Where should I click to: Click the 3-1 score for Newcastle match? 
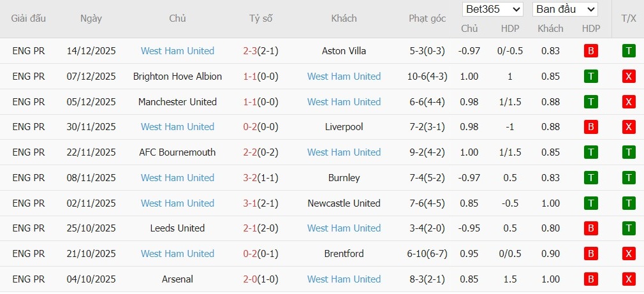point(249,203)
